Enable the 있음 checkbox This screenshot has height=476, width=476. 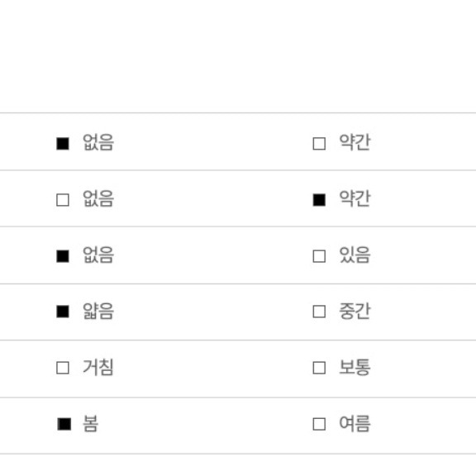click(319, 256)
